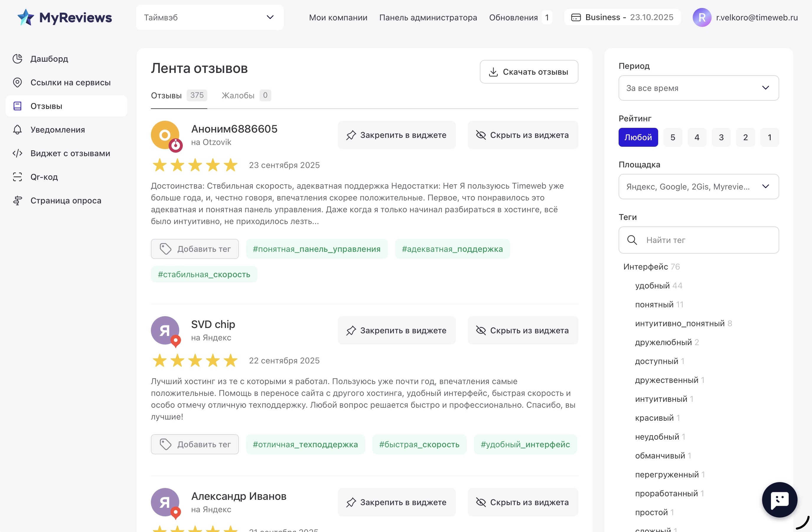Open Страница опроса from the sidebar
812x532 pixels.
(x=66, y=200)
